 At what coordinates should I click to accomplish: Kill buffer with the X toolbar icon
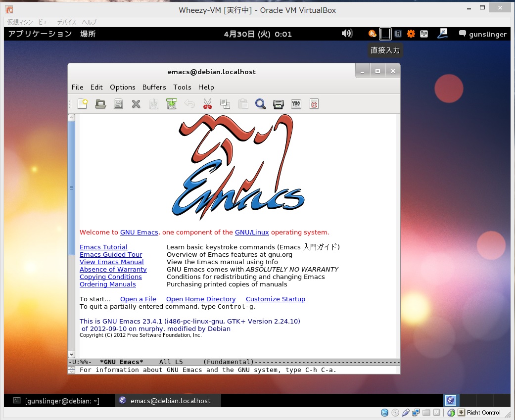point(136,104)
